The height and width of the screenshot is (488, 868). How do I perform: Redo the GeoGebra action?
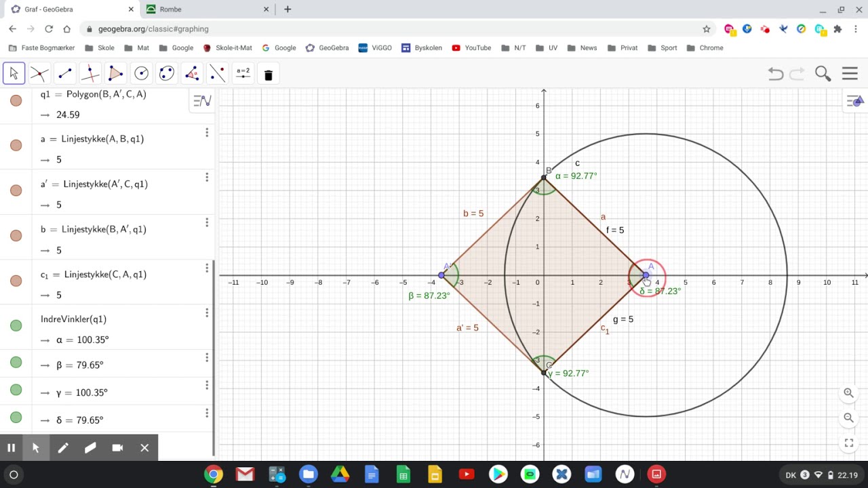(797, 74)
